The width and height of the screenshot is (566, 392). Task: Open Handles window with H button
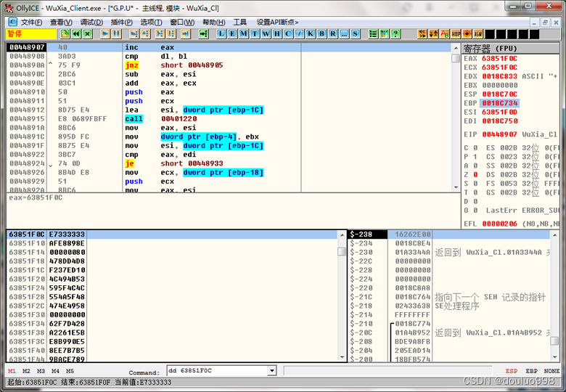[277, 34]
